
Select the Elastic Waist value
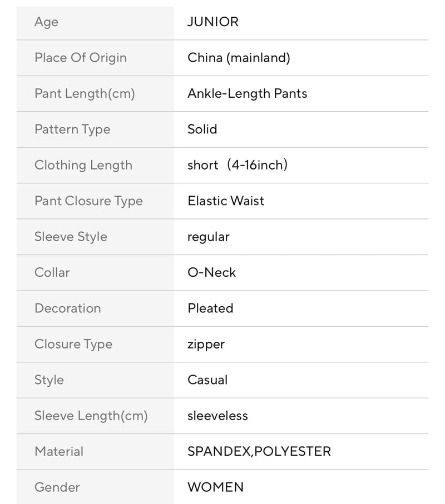(x=226, y=201)
